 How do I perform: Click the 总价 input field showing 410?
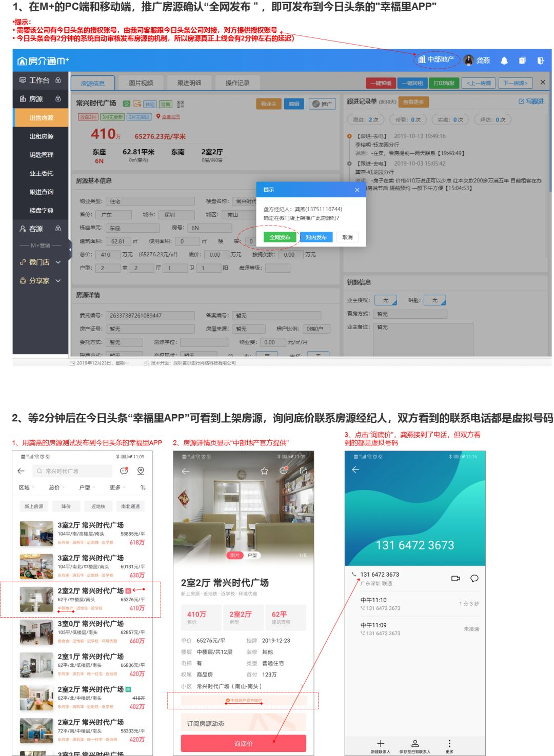click(x=108, y=255)
